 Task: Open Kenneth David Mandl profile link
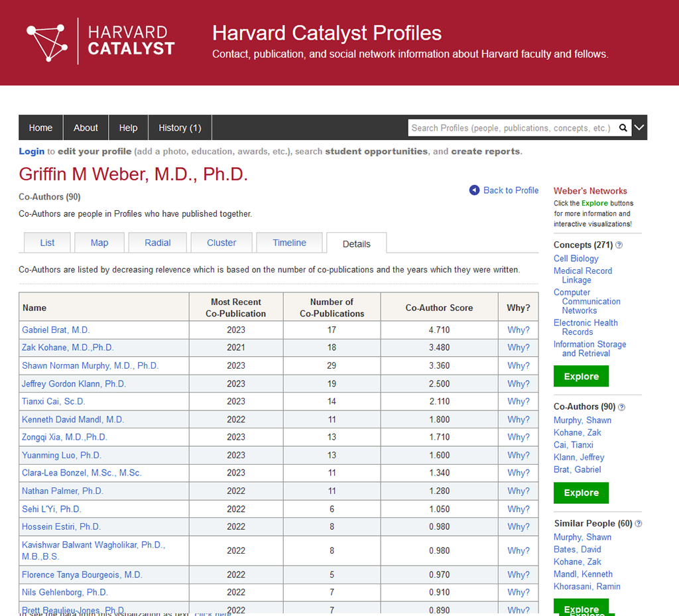click(73, 420)
